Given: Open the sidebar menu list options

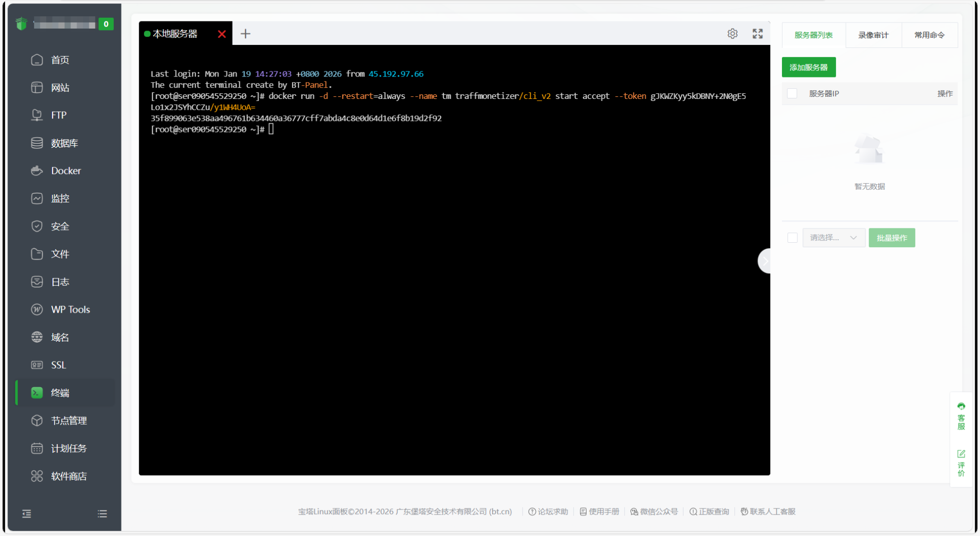Looking at the screenshot, I should click(102, 514).
